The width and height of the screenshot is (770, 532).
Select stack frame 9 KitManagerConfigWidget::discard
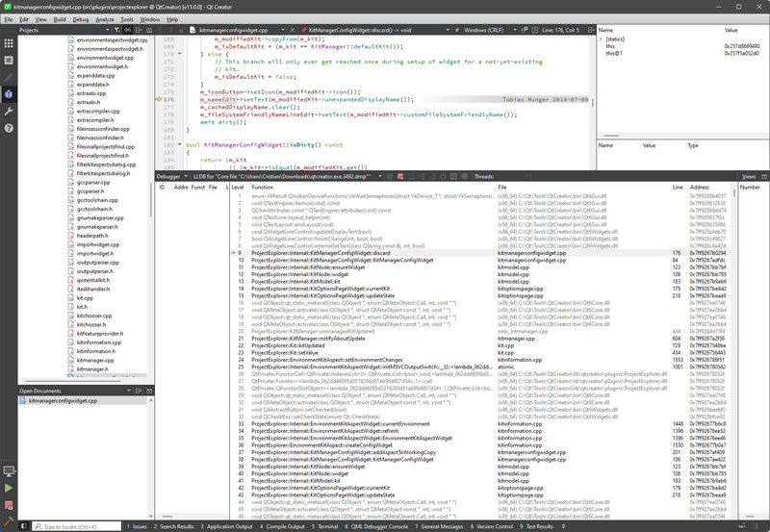[481, 253]
